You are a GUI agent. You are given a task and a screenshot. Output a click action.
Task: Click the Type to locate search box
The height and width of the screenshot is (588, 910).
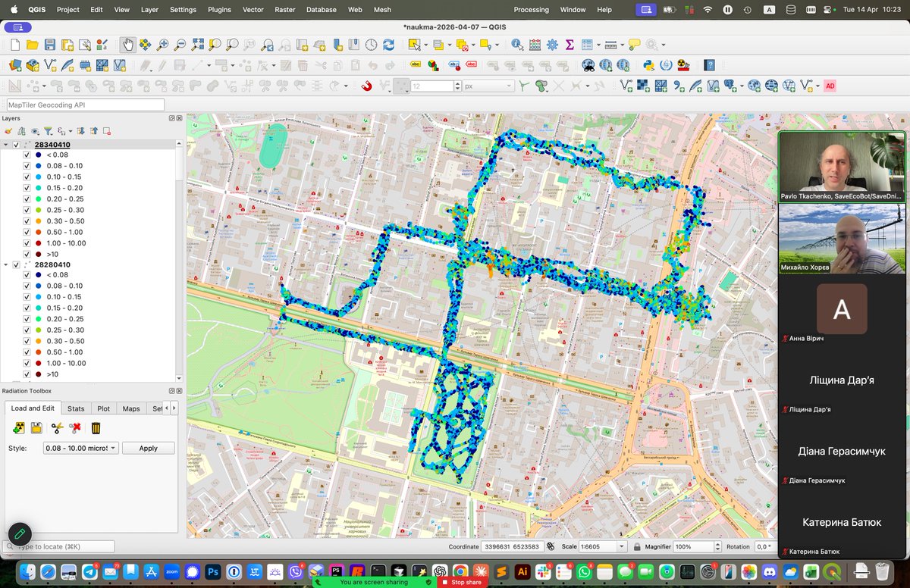tap(60, 546)
